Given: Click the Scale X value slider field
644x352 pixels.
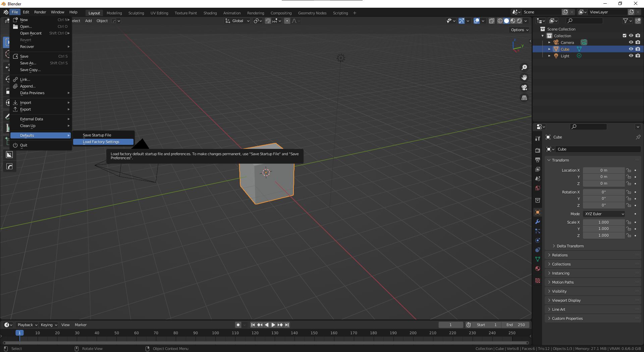Looking at the screenshot, I should tap(603, 222).
